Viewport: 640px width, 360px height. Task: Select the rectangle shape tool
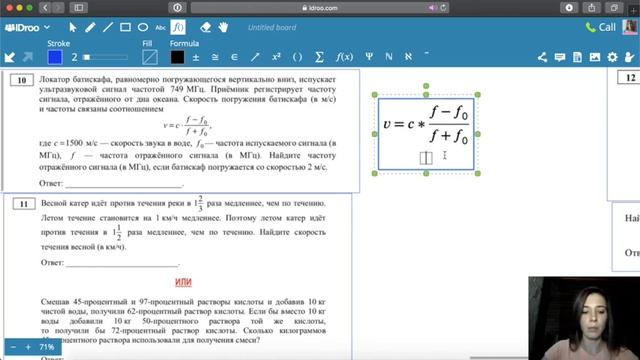[125, 27]
